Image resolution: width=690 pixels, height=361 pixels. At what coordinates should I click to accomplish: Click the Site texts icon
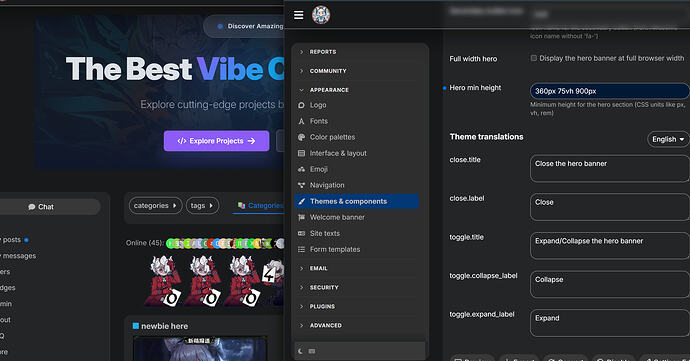pyautogui.click(x=301, y=233)
